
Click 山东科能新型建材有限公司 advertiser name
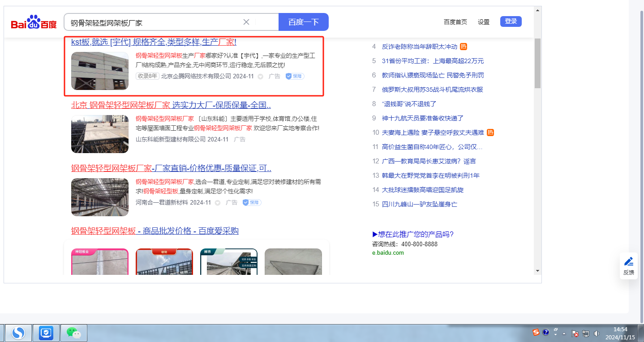pos(171,140)
